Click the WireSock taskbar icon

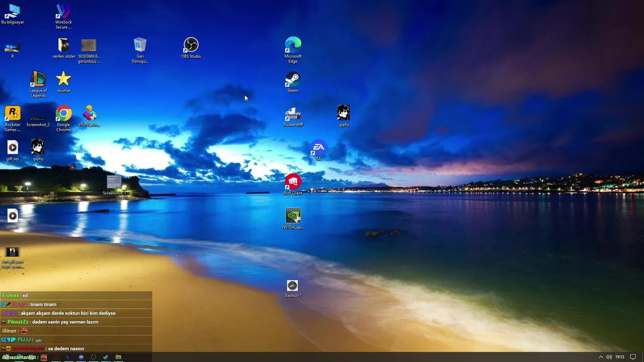(68, 357)
